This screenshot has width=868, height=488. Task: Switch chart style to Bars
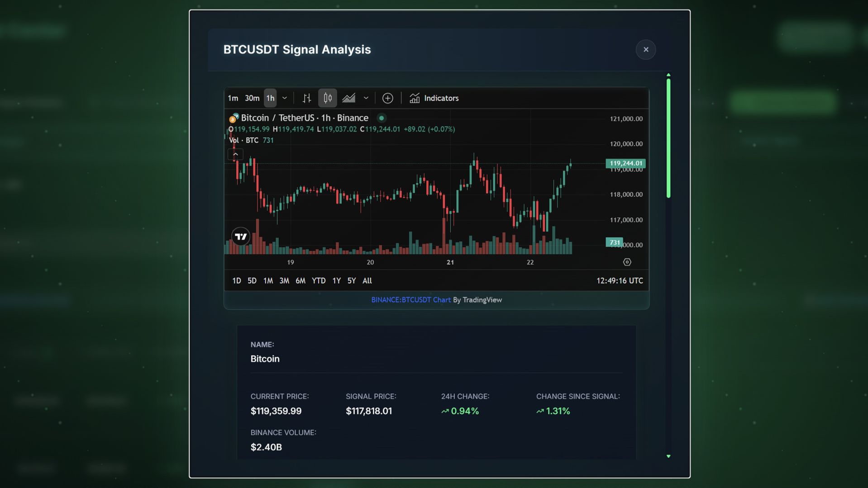coord(307,98)
